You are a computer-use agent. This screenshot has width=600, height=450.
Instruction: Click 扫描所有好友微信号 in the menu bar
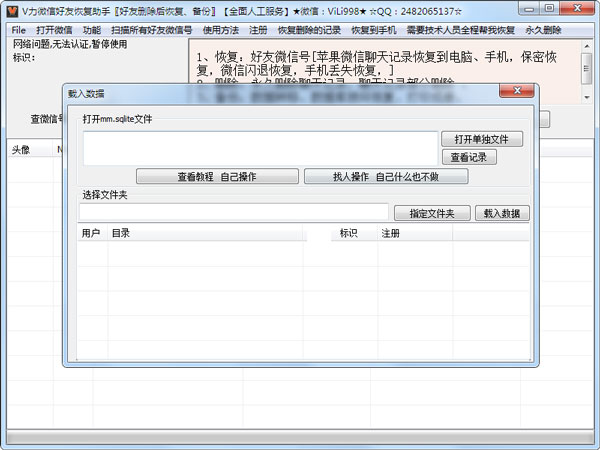click(149, 30)
